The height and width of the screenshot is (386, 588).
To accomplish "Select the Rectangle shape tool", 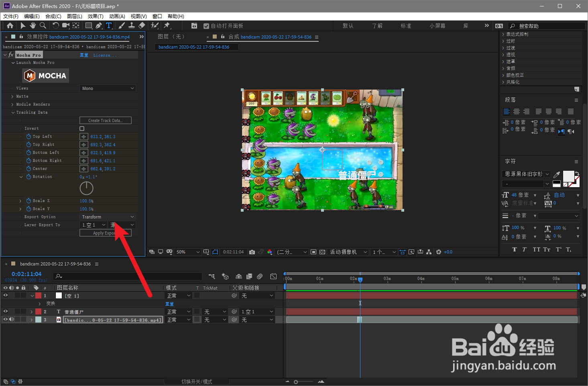I will 89,25.
